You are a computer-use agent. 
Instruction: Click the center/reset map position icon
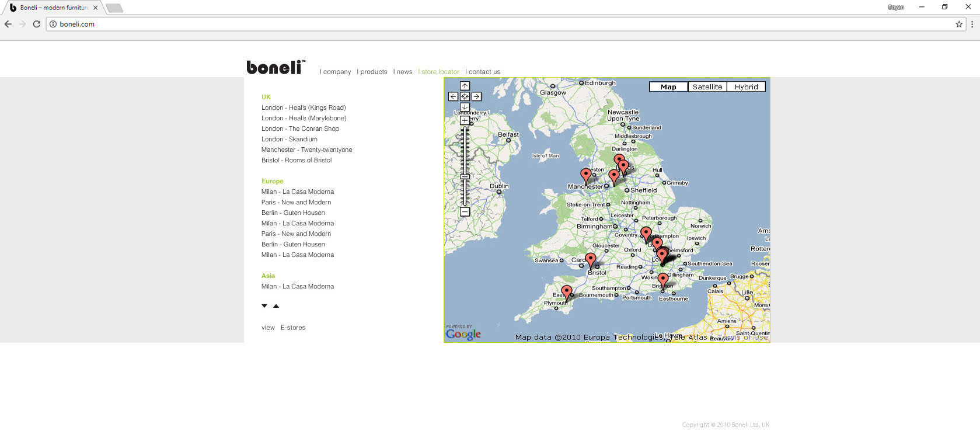click(x=465, y=96)
